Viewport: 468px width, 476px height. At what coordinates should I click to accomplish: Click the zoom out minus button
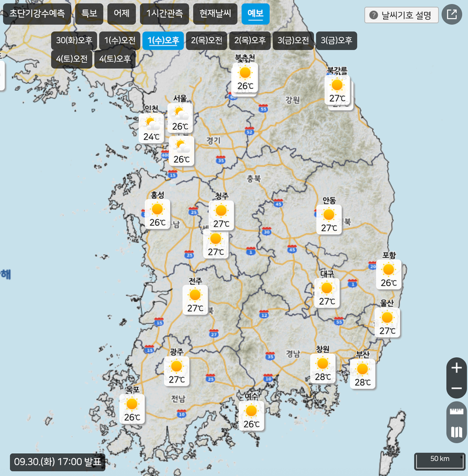pyautogui.click(x=457, y=389)
